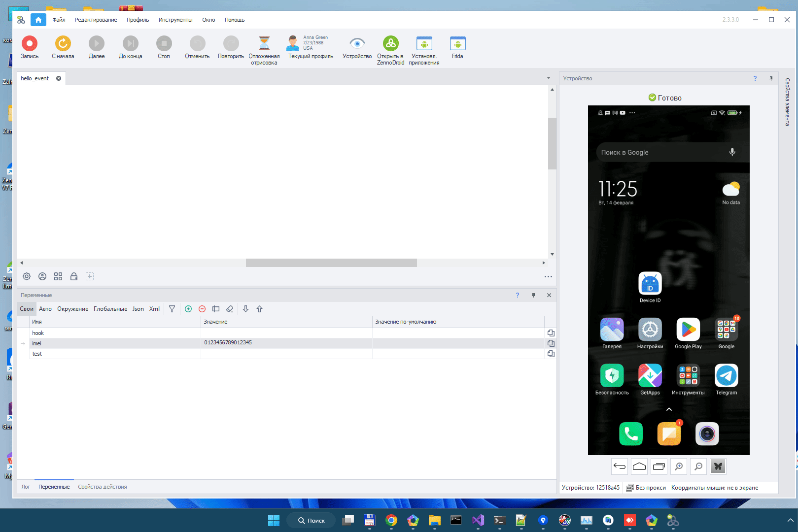Start recording with the Запись button
798x532 pixels.
point(30,47)
